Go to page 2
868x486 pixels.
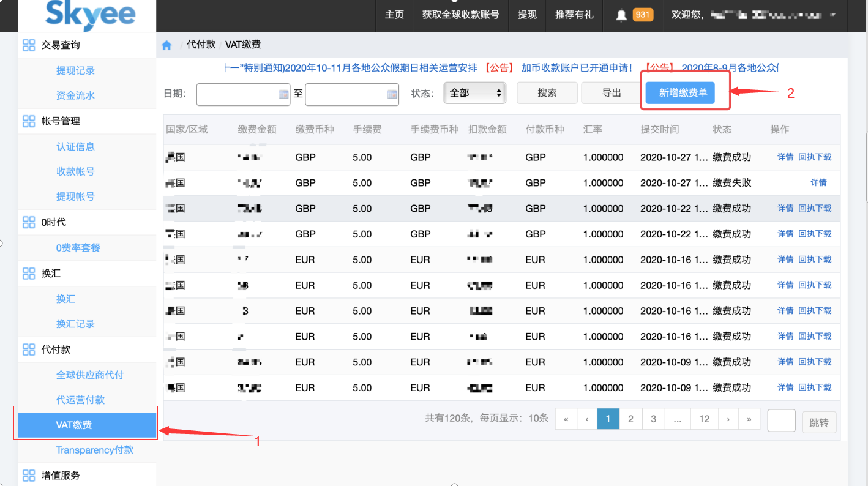click(x=630, y=419)
